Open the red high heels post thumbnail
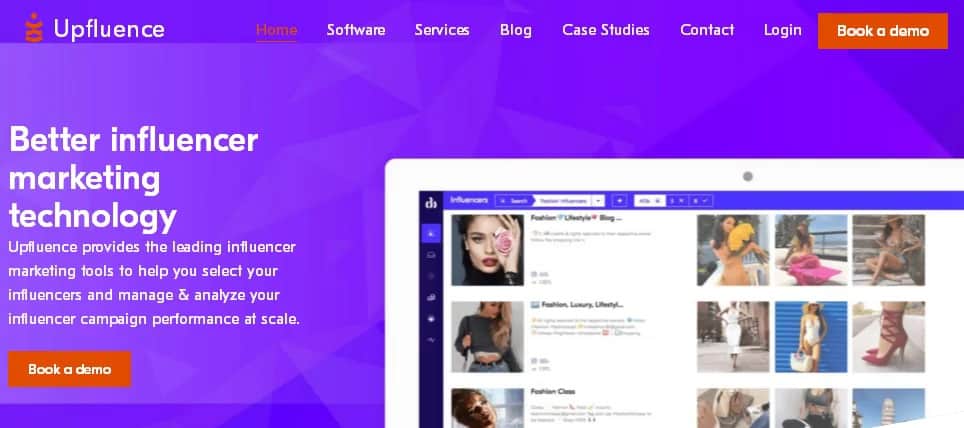Screen dimensions: 964x428 click(x=888, y=336)
